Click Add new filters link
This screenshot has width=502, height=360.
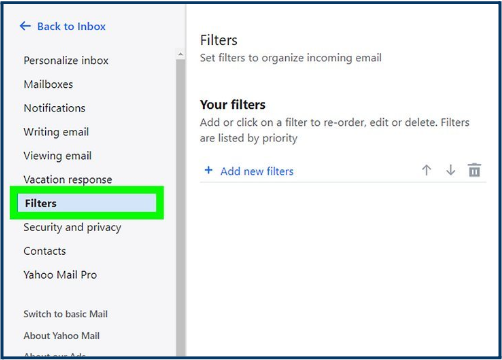tap(257, 171)
